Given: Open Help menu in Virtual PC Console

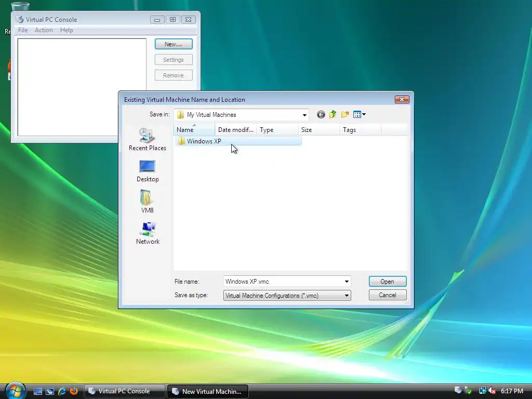Looking at the screenshot, I should [66, 30].
